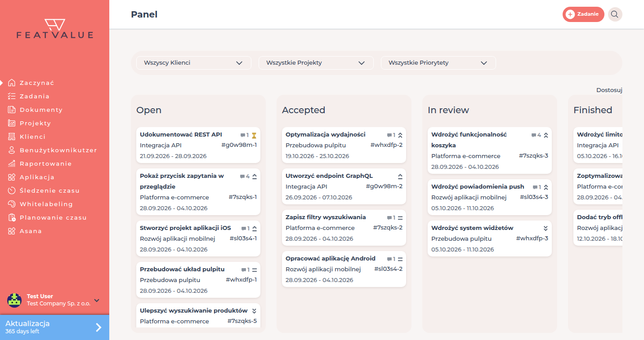Viewport: 644px width, 340px height.
Task: Open the Utworzyć endpoint GraphQL task
Action: pyautogui.click(x=344, y=186)
